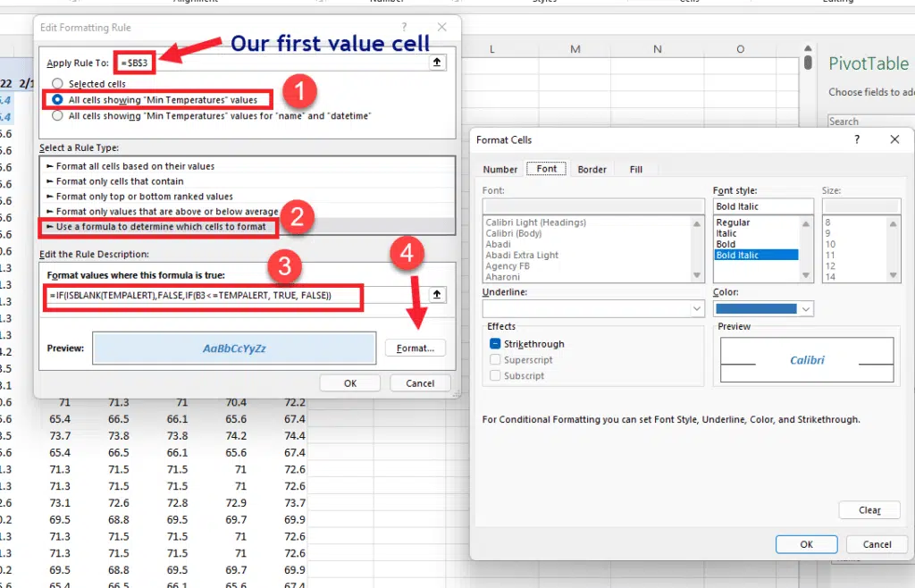This screenshot has width=915, height=588.
Task: Click inside the formula input field
Action: point(204,296)
